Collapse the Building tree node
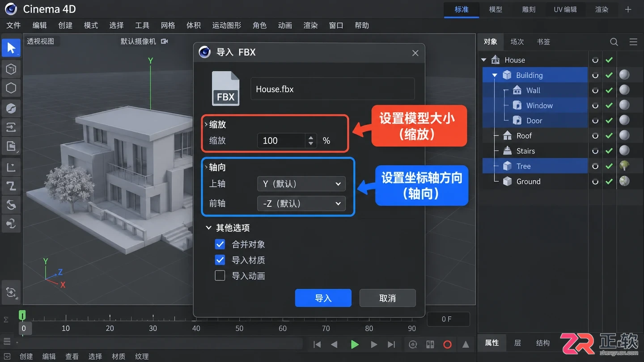The width and height of the screenshot is (644, 362). (x=495, y=75)
